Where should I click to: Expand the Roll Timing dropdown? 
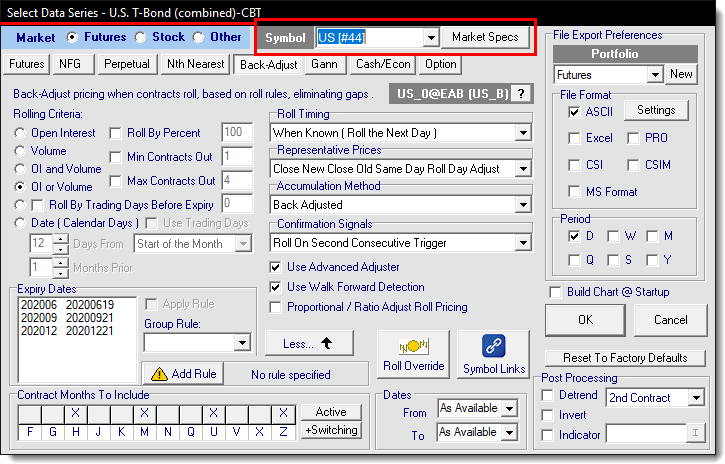(523, 133)
